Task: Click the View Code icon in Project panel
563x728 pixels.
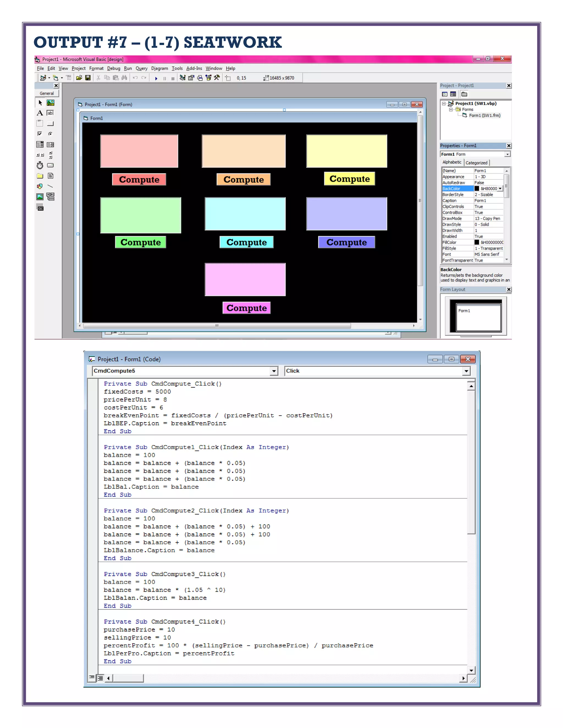Action: pos(445,94)
